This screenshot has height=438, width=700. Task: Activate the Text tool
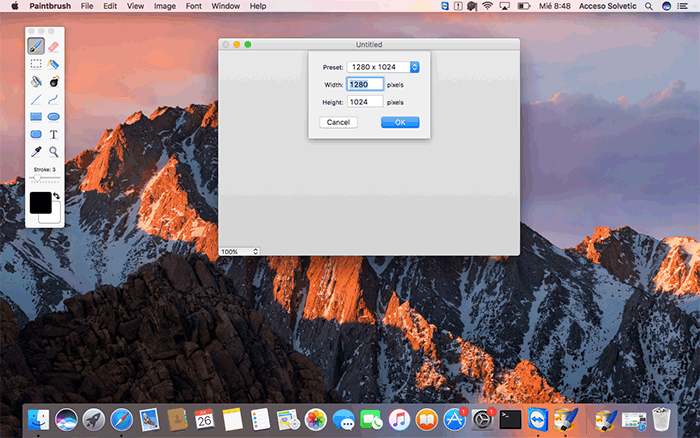(54, 134)
